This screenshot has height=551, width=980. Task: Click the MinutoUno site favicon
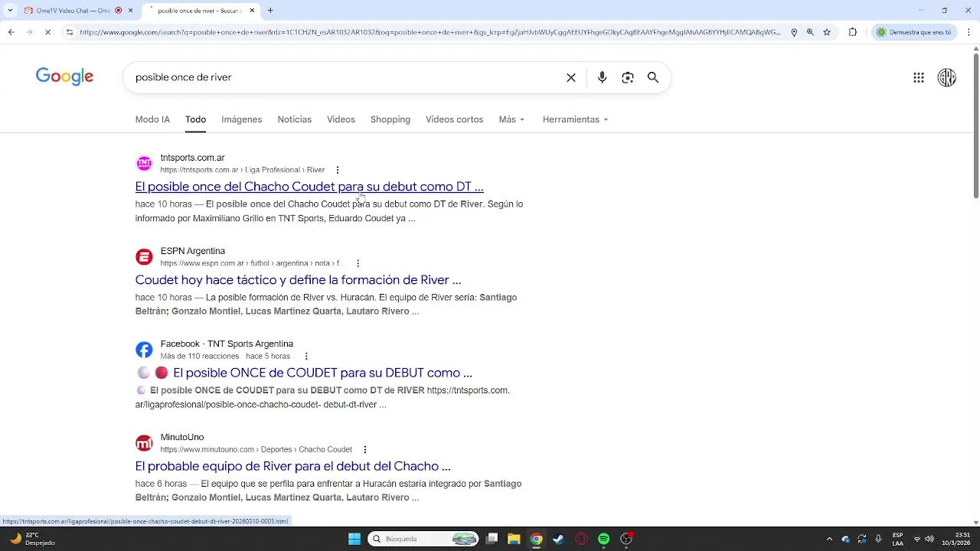[144, 444]
